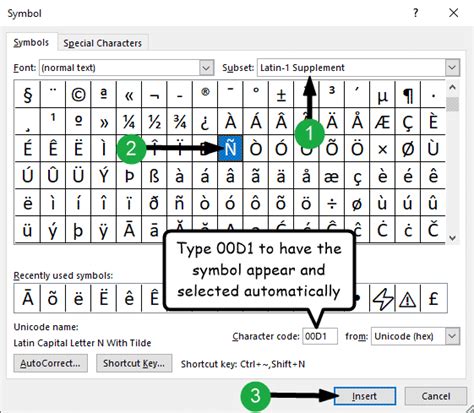Image resolution: width=474 pixels, height=413 pixels.
Task: Select the division ÷ symbol
Action: point(332,203)
